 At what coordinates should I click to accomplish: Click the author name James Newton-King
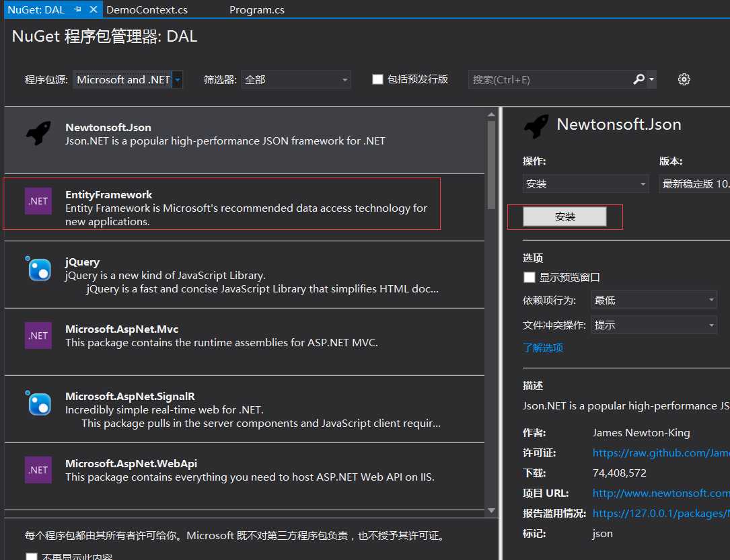[x=641, y=432]
